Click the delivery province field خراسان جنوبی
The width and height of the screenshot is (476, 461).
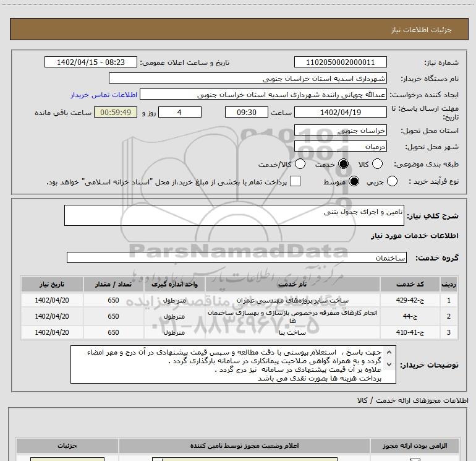340,131
